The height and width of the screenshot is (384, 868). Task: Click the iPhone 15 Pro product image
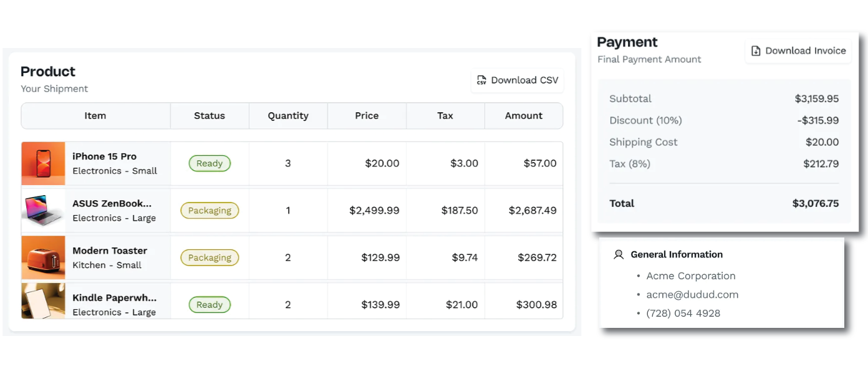tap(44, 163)
